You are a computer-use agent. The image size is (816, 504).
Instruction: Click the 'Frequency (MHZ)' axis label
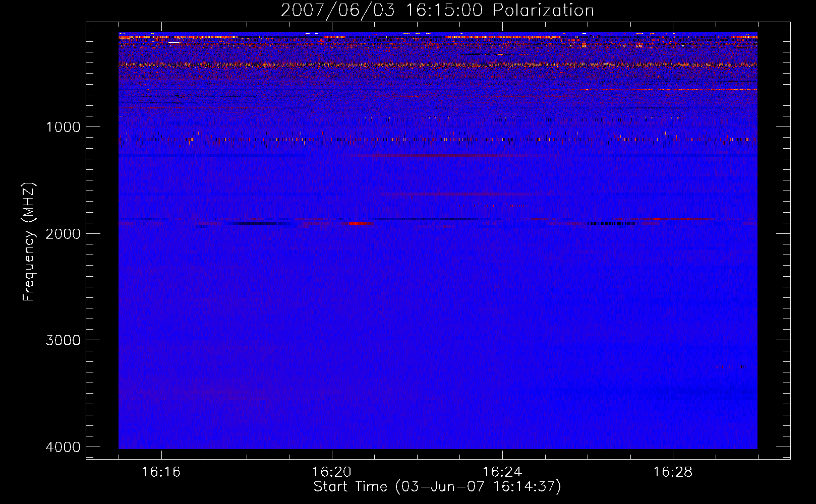point(29,242)
